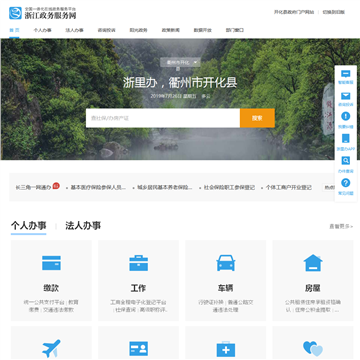
Task: Open the 阳光政务 top navigation item
Action: (138, 30)
